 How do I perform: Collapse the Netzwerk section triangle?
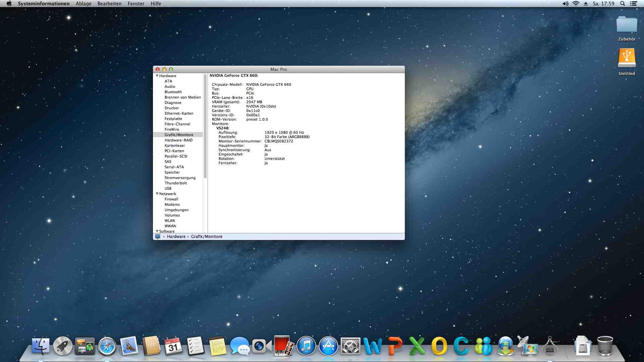157,194
